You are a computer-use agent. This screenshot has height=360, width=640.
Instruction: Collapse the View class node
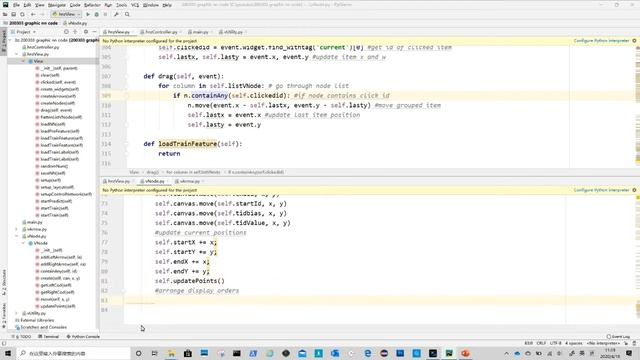click(x=23, y=61)
